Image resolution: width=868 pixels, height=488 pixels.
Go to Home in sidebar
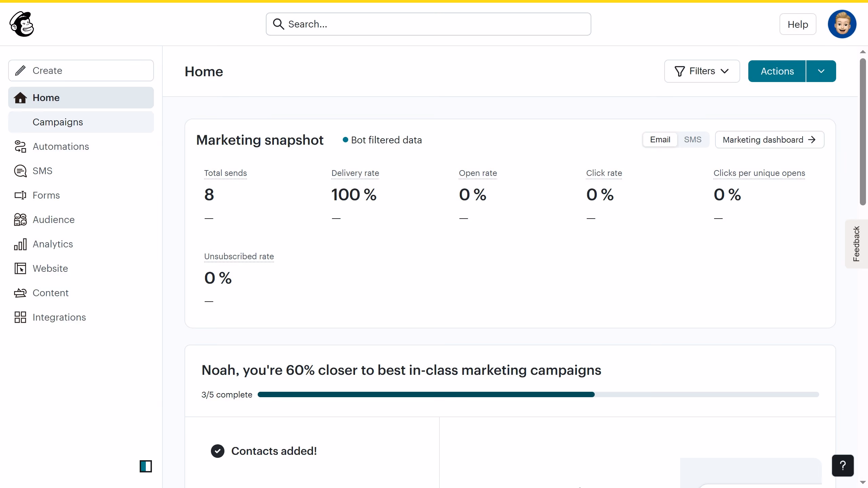[81, 98]
